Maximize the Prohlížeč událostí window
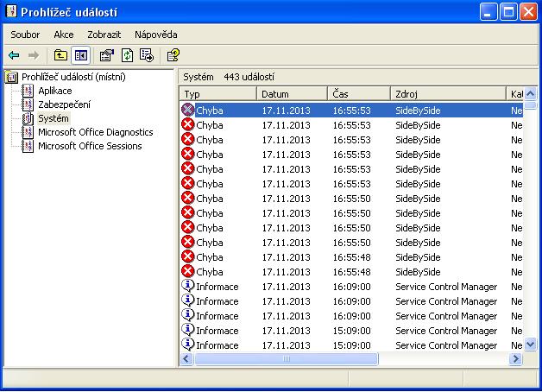Screen dimensions: 542x392 (508, 12)
